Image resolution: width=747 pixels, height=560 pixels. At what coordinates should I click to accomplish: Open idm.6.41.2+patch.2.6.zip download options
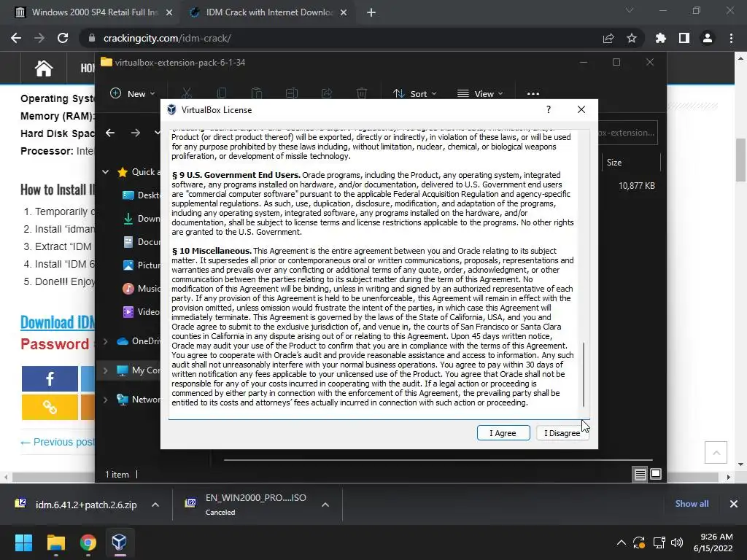155,505
